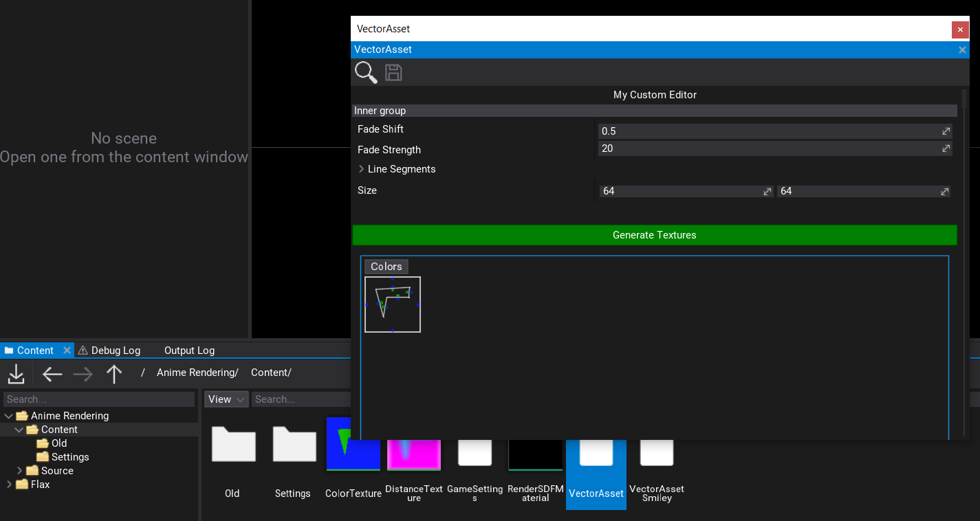Expand the Line Segments section
The width and height of the screenshot is (980, 521).
(361, 168)
